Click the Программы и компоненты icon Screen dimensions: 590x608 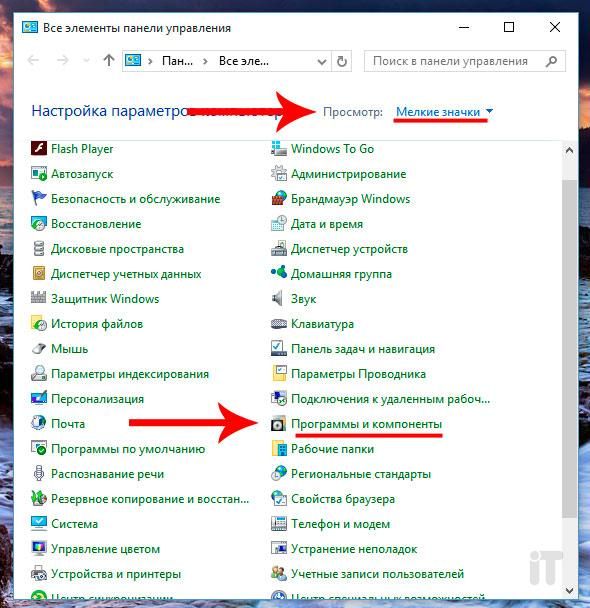[278, 424]
